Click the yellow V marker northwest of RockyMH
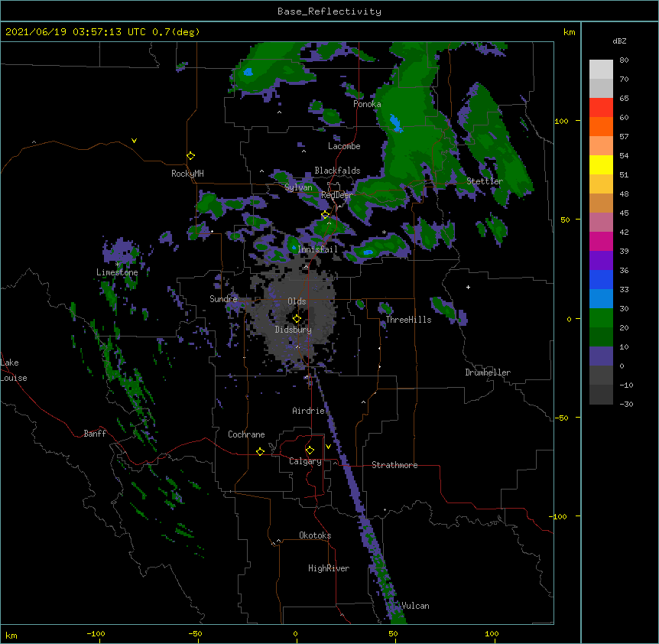The image size is (659, 644). click(134, 141)
